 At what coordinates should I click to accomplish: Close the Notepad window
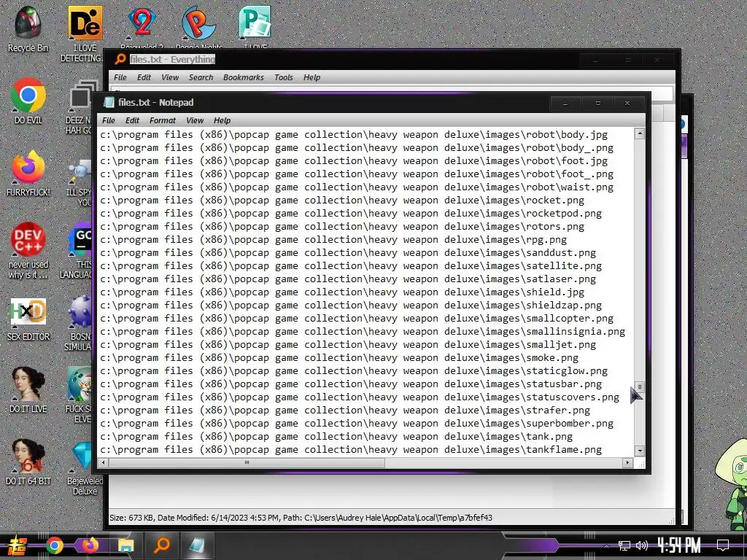(627, 103)
